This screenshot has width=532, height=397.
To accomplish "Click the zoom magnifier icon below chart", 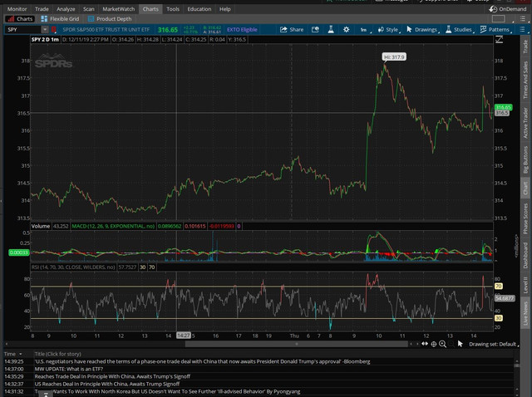I will (x=442, y=344).
